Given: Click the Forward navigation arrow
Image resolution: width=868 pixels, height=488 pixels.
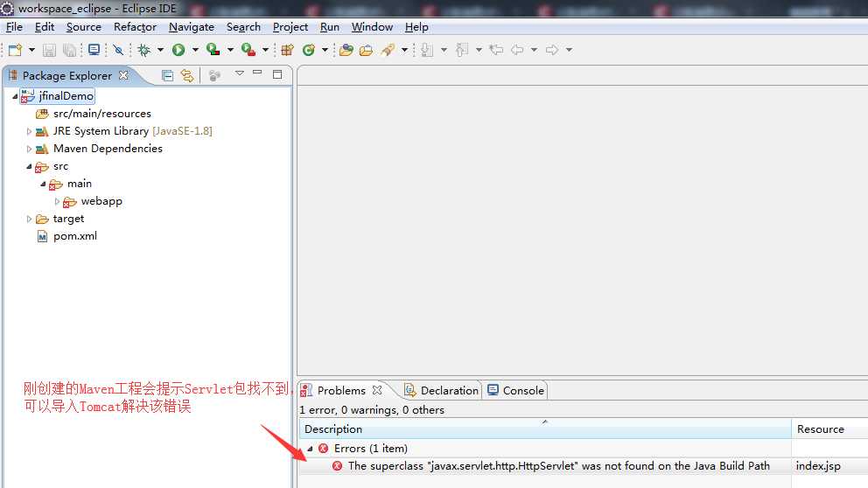Looking at the screenshot, I should 552,50.
